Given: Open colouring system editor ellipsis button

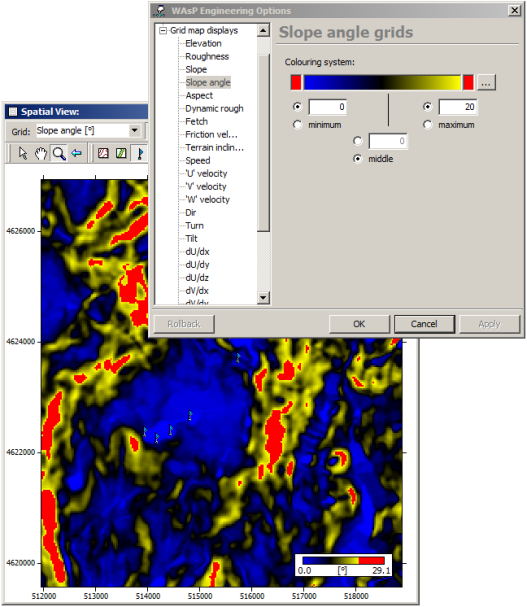Looking at the screenshot, I should pos(486,82).
